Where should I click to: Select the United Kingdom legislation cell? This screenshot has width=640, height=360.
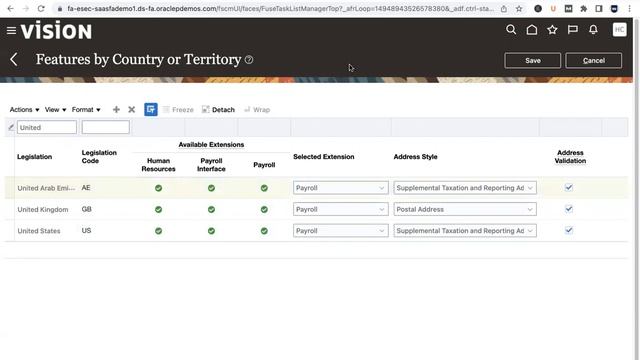(x=43, y=209)
